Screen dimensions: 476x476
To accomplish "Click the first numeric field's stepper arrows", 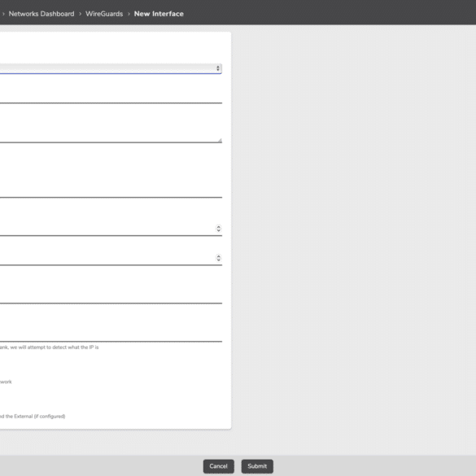I will tap(218, 229).
